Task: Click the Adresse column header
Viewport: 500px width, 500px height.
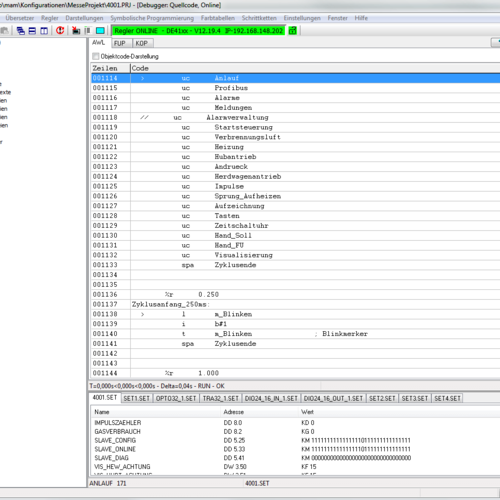Action: [259, 412]
